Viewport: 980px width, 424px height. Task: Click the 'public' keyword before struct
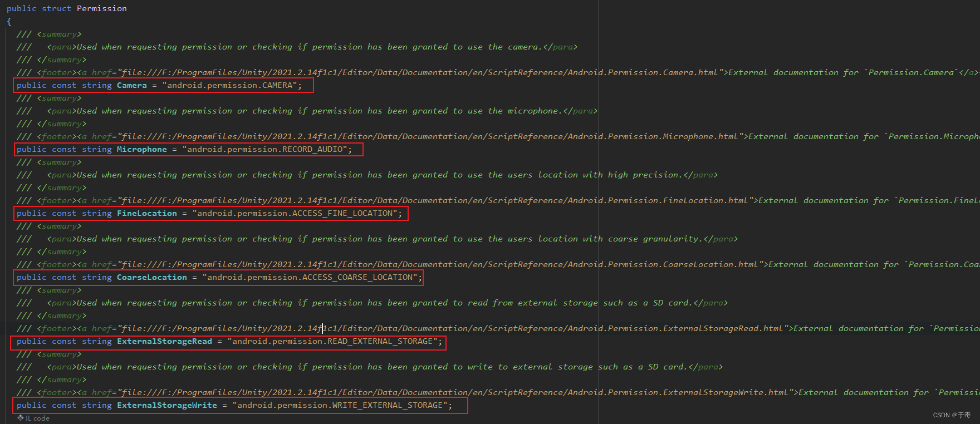pyautogui.click(x=22, y=8)
